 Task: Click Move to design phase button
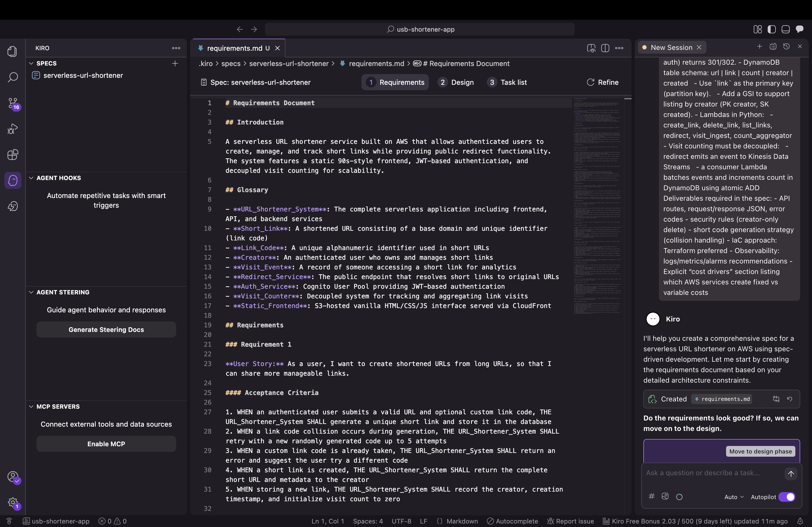(x=760, y=451)
